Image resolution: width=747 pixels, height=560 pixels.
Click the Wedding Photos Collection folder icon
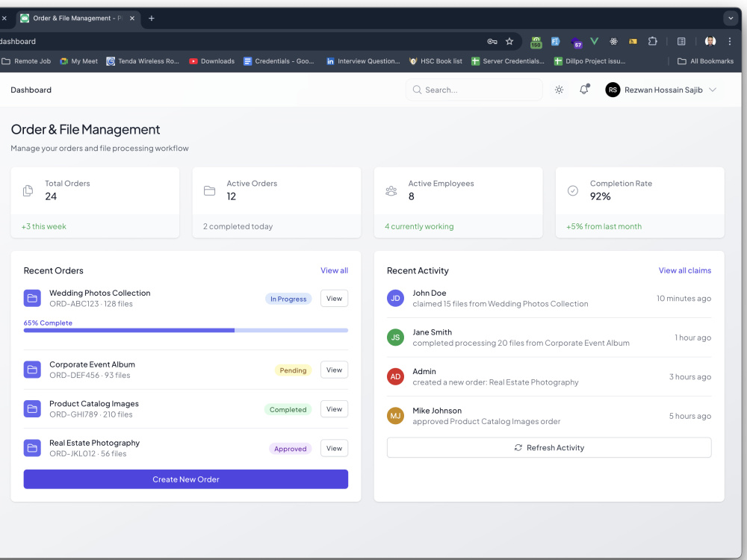click(x=32, y=298)
